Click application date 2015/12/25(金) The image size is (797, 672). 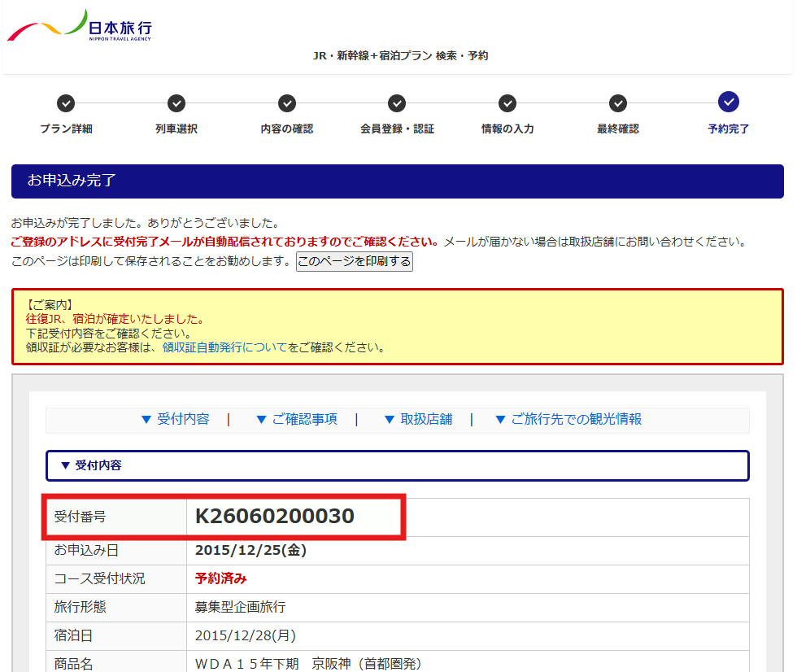click(250, 551)
